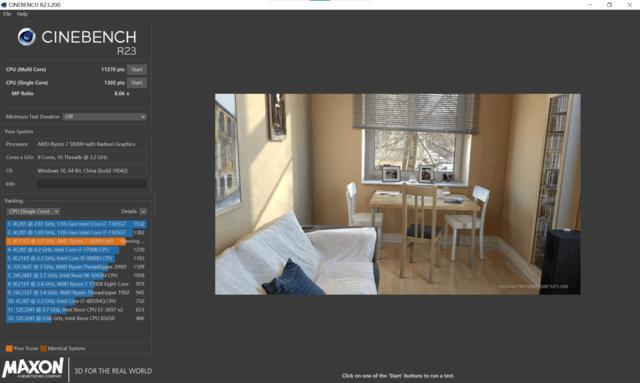Select the highlighted Ryzen 7 5800H ranking row

[76, 241]
